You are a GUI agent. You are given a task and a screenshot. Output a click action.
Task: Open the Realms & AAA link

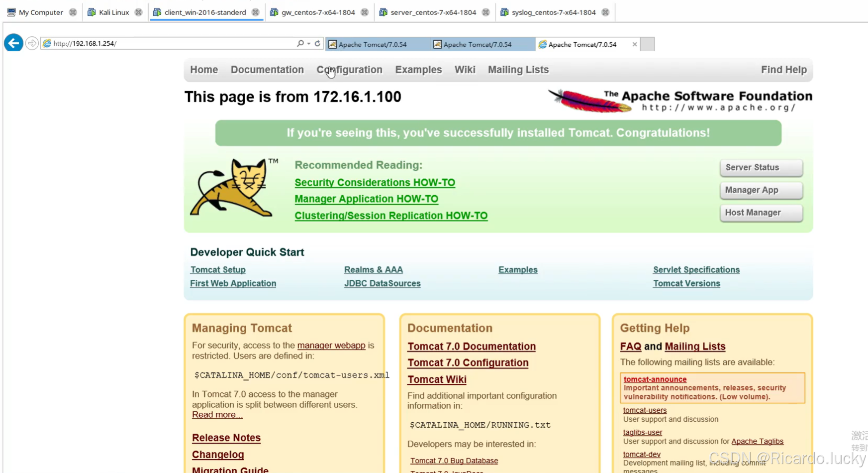pyautogui.click(x=374, y=270)
